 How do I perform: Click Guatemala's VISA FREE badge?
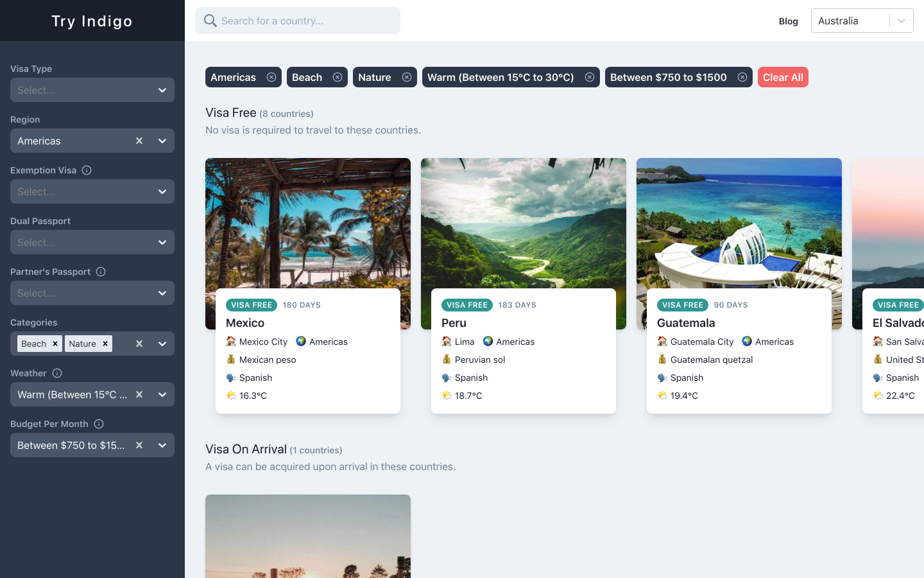tap(683, 305)
